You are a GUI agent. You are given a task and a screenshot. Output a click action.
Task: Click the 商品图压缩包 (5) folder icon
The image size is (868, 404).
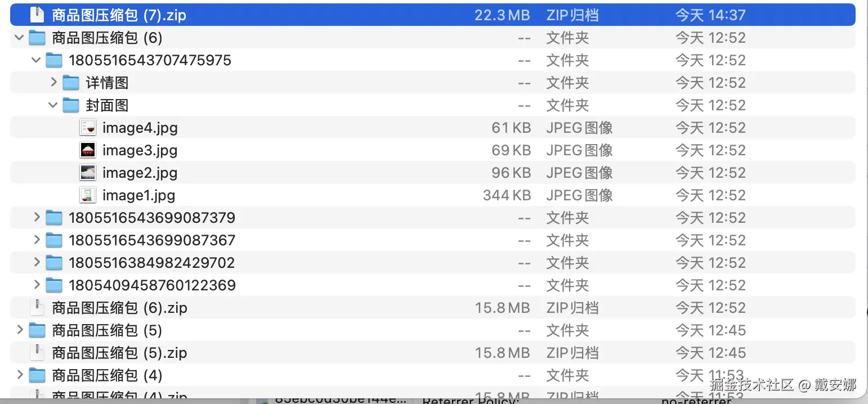[37, 330]
